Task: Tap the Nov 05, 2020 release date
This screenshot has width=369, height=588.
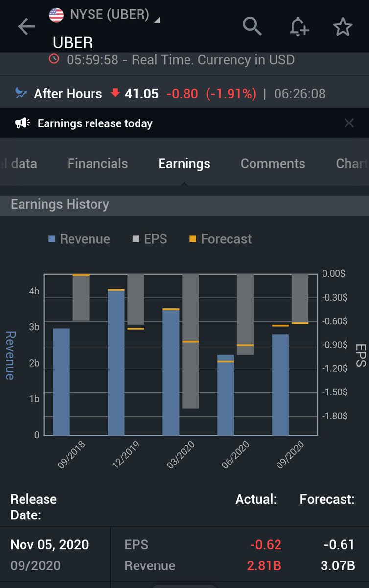Action: 49,544
